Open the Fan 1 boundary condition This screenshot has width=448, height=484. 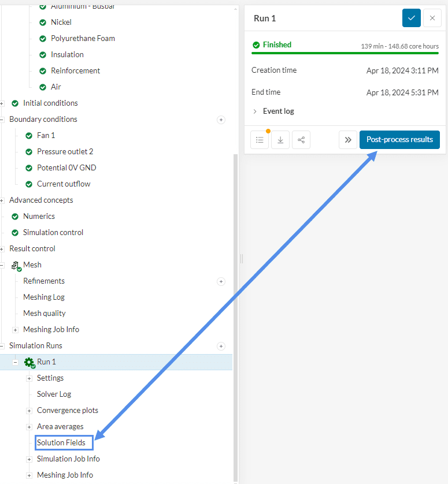click(46, 135)
